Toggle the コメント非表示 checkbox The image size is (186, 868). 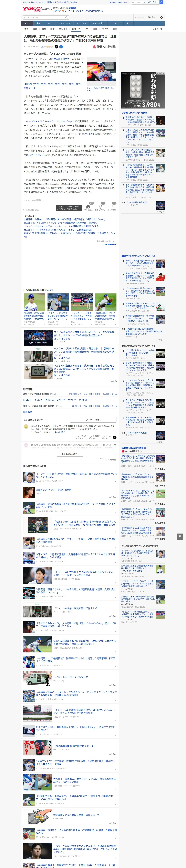[102, 460]
